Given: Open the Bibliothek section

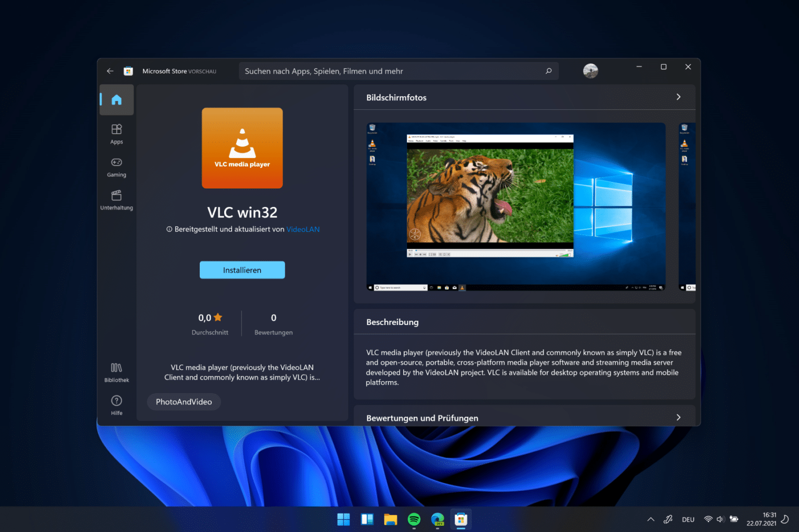Looking at the screenshot, I should [116, 371].
